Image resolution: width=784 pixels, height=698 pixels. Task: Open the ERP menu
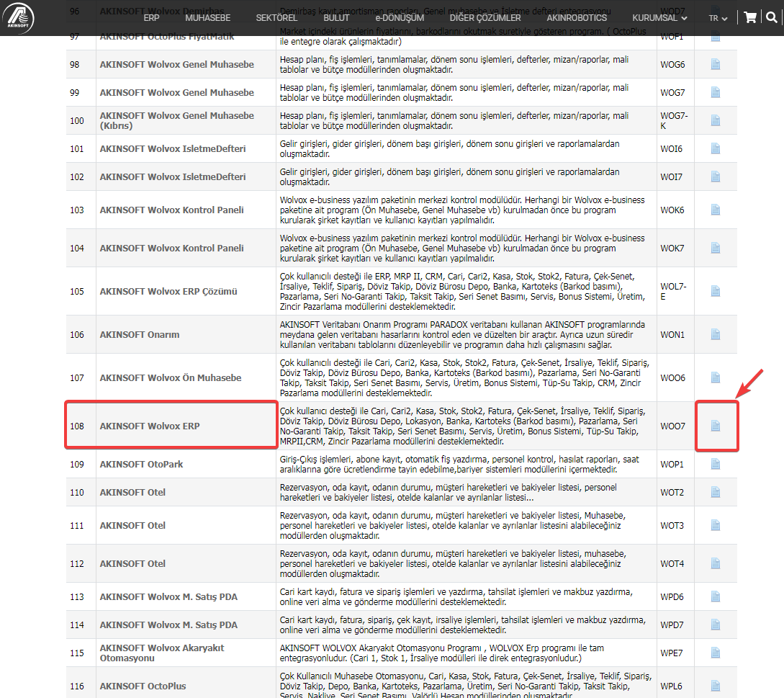pyautogui.click(x=151, y=18)
